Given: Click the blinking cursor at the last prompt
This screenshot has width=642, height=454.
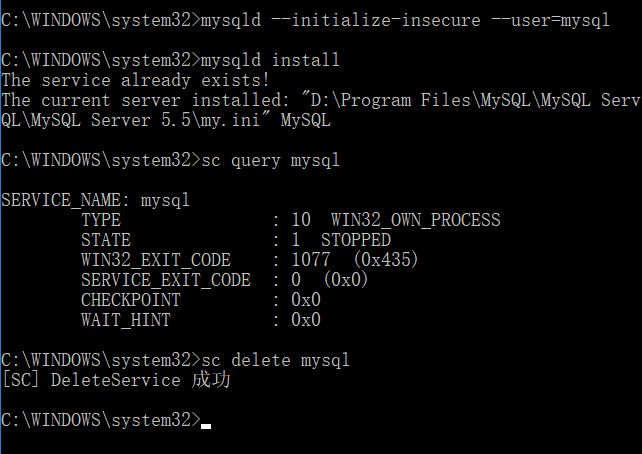Looking at the screenshot, I should (x=206, y=424).
